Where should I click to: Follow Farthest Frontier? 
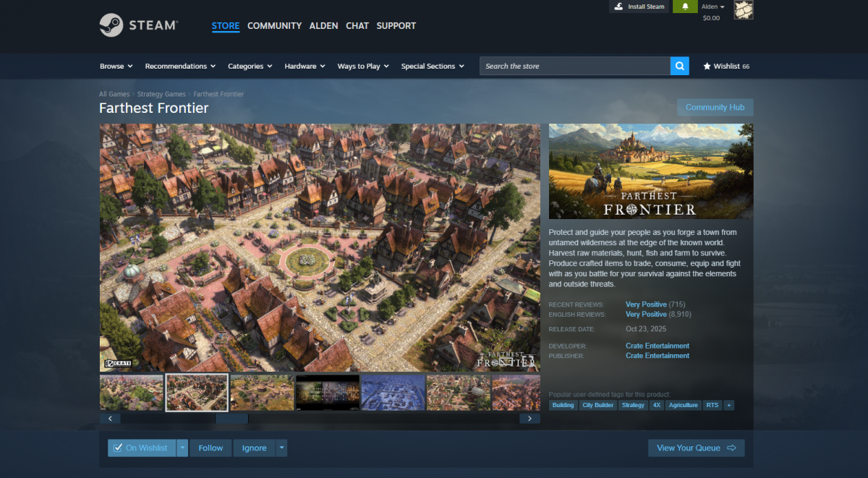click(210, 448)
